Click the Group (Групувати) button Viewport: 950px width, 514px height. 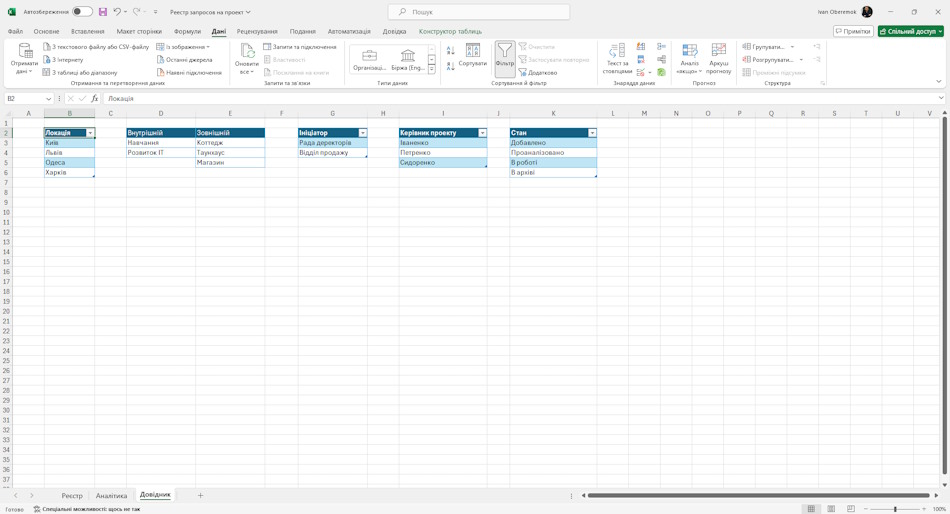tap(764, 47)
